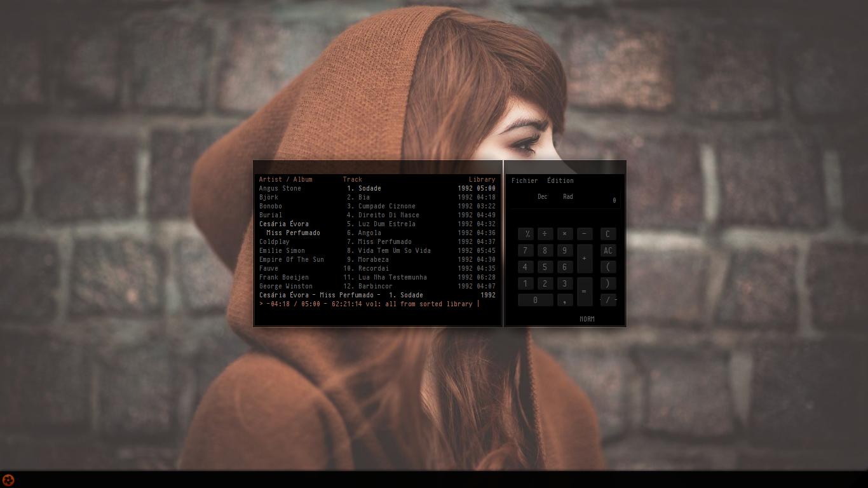Screen dimensions: 868x488
Task: Select artist Empire Of The Sun
Action: [292, 259]
